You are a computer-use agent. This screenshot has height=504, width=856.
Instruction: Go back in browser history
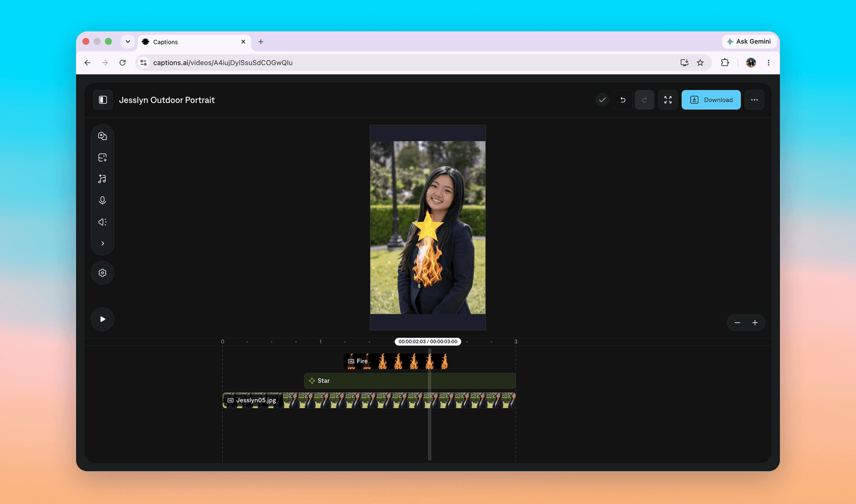pos(88,63)
